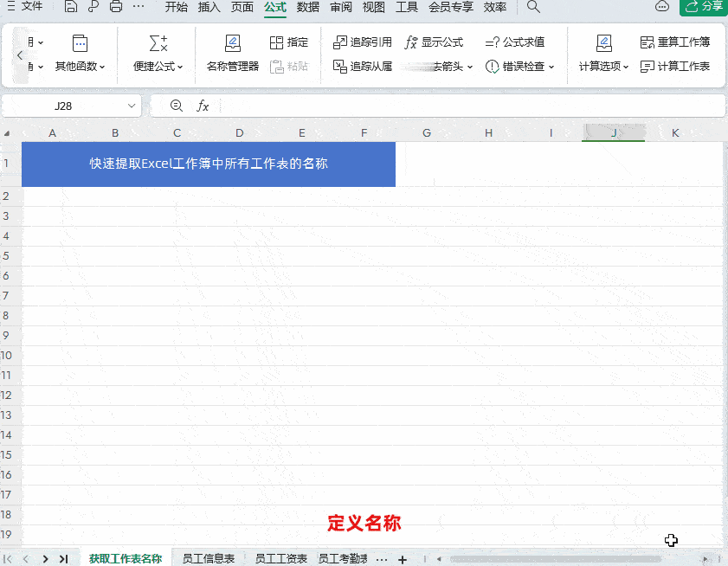Switch to the 页面 tab
This screenshot has height=566, width=728.
[242, 7]
